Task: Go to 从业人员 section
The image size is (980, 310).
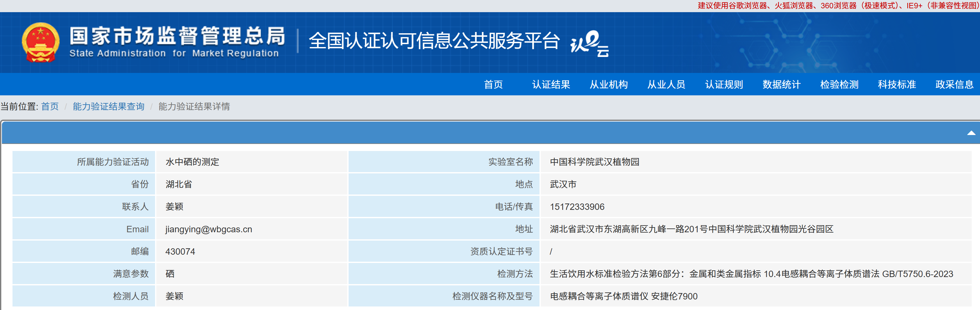Action: 666,84
